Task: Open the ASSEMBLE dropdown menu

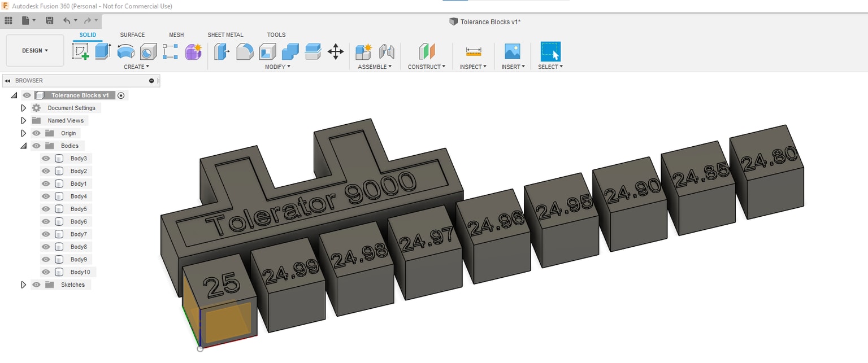Action: click(375, 67)
